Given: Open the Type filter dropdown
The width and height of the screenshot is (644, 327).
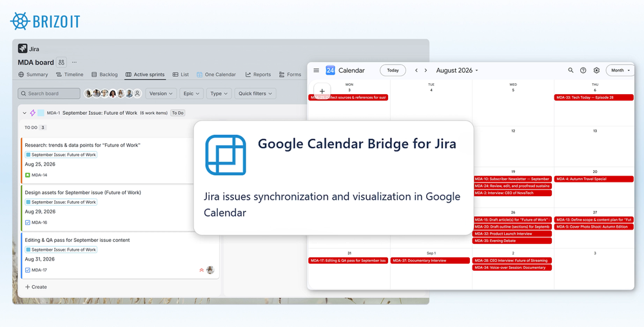Looking at the screenshot, I should [219, 94].
